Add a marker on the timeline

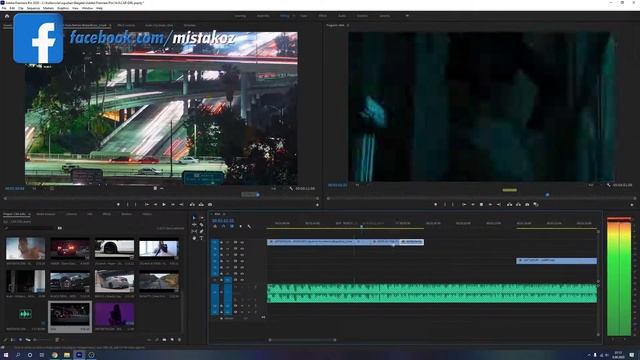tap(240, 227)
